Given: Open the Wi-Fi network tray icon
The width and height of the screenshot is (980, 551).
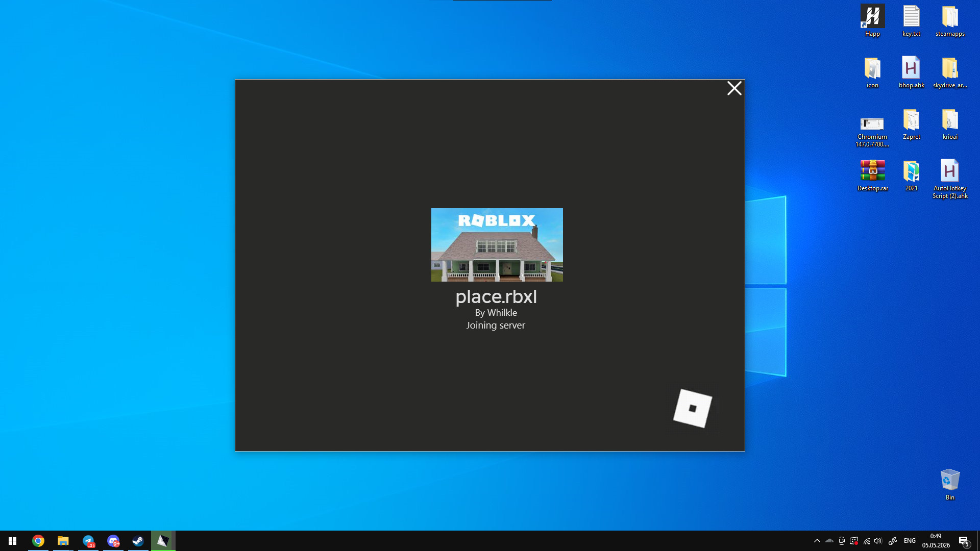Looking at the screenshot, I should pos(867,541).
